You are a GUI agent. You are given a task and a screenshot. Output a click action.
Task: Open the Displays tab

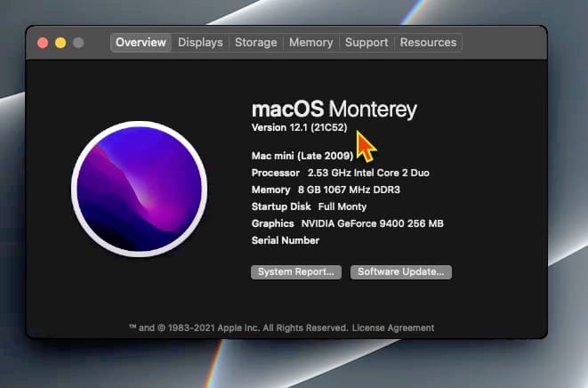pos(200,43)
